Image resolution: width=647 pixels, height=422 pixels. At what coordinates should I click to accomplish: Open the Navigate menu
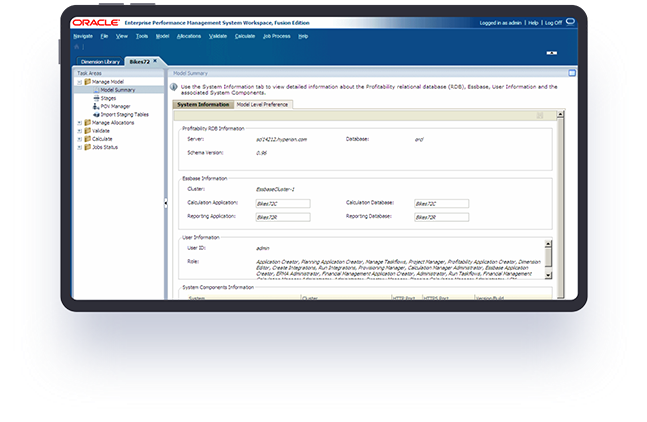[x=83, y=36]
